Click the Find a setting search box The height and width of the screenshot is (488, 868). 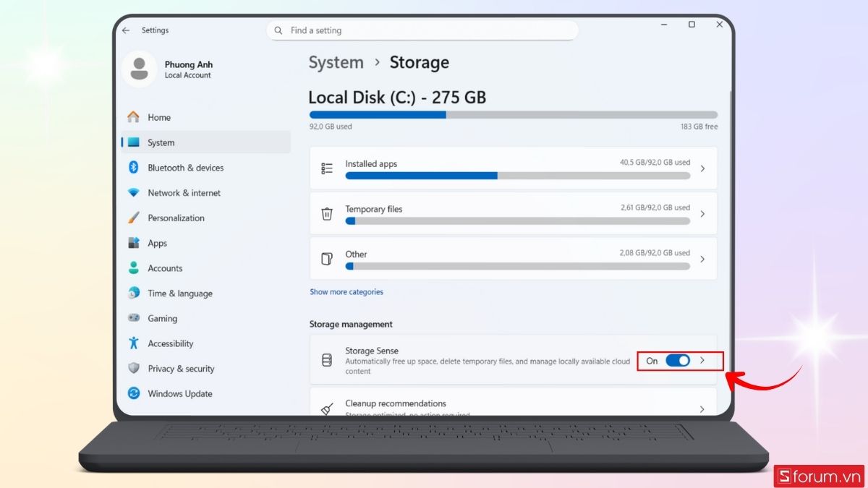pos(422,30)
